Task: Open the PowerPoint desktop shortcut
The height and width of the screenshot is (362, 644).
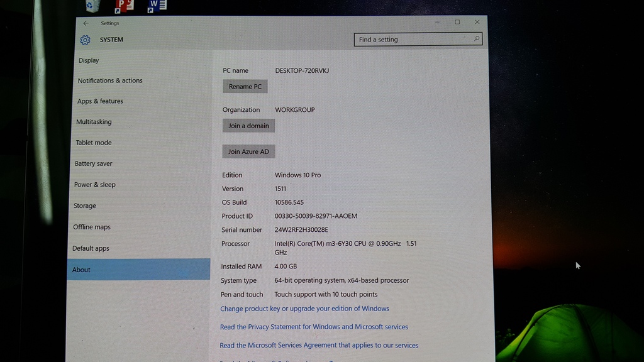Action: 124,6
